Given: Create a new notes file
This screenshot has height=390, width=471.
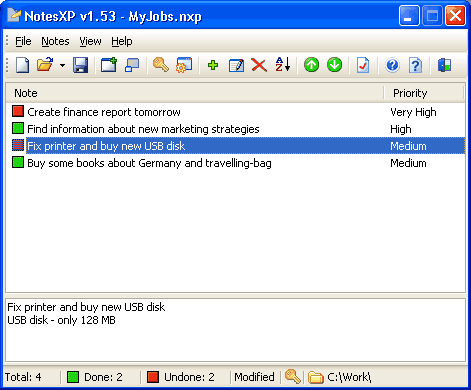Looking at the screenshot, I should (x=22, y=65).
